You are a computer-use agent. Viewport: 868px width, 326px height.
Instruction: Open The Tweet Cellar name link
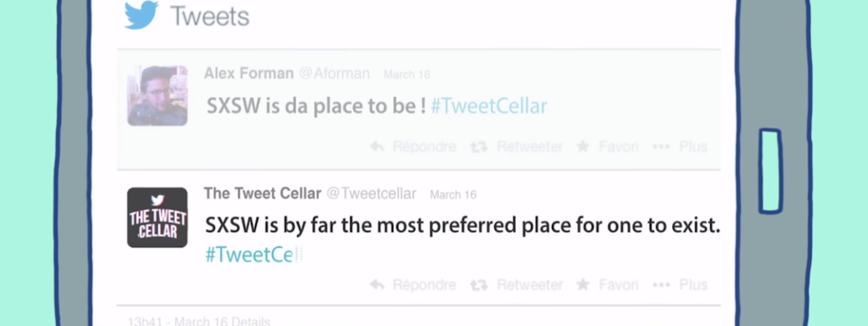coord(261,194)
